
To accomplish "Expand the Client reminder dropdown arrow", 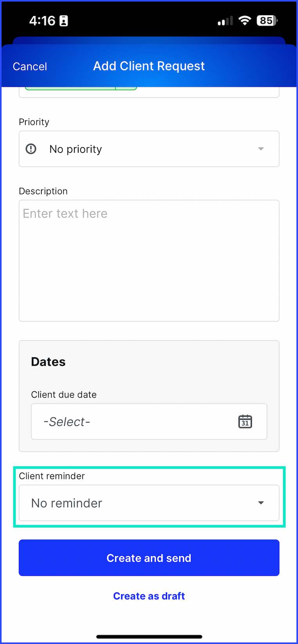I will click(261, 503).
